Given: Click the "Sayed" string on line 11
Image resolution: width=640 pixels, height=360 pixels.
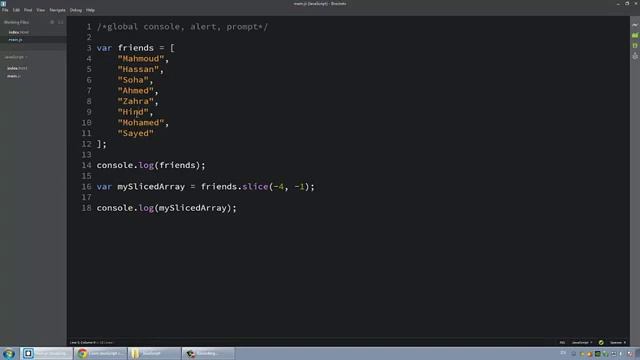Looking at the screenshot, I should coord(136,133).
